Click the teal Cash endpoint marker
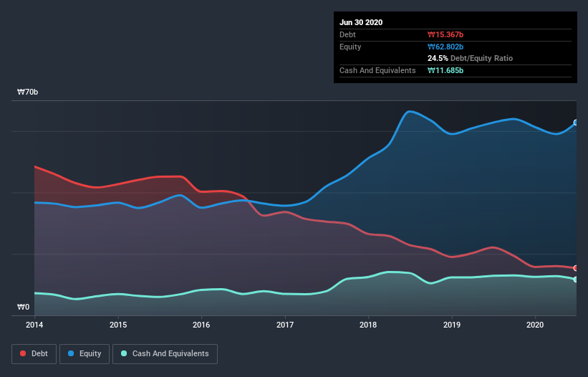 tap(576, 280)
